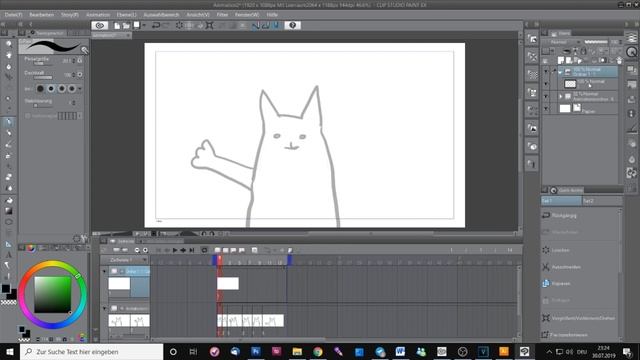Viewport: 640px width, 360px height.
Task: Open the Bearbeiten menu
Action: point(41,15)
